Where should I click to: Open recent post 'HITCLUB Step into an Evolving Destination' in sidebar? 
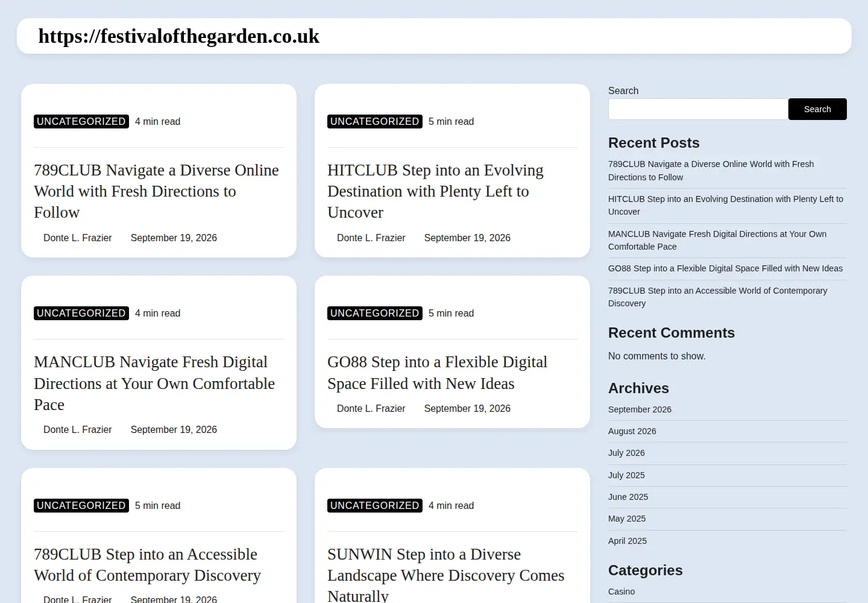pos(726,205)
